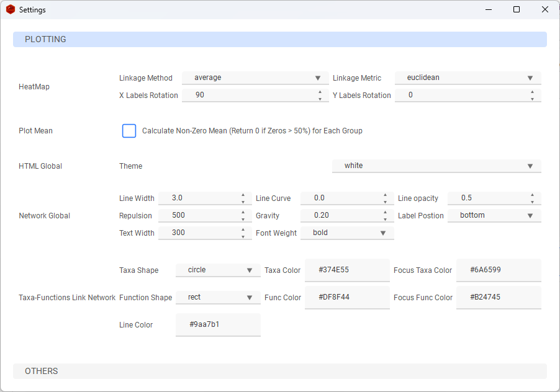Open the Taxa Shape dropdown

217,270
